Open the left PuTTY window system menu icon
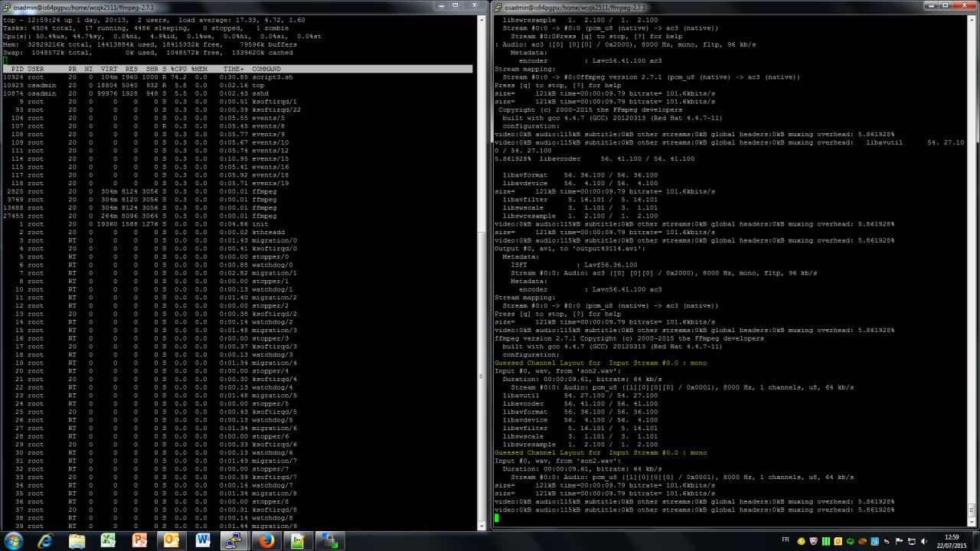The height and width of the screenshot is (551, 980). [7, 7]
